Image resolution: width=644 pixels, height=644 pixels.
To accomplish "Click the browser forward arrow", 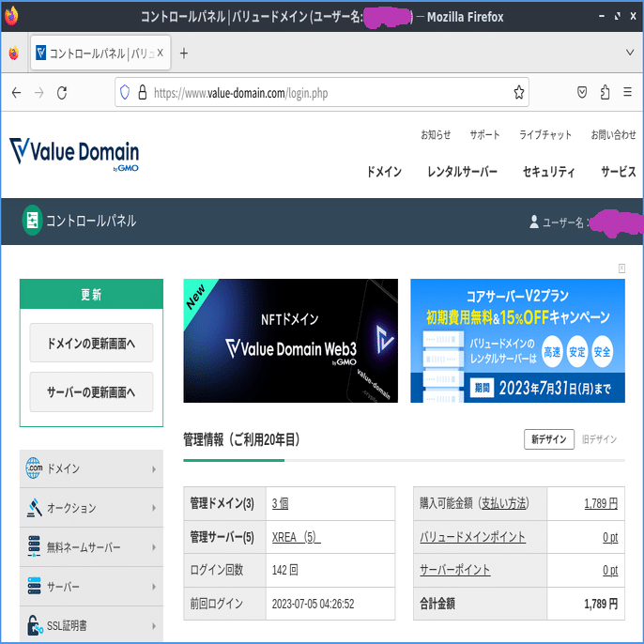I will point(39,93).
